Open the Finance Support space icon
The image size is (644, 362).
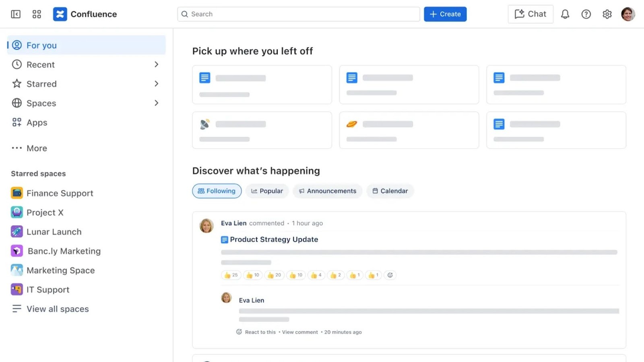point(17,193)
